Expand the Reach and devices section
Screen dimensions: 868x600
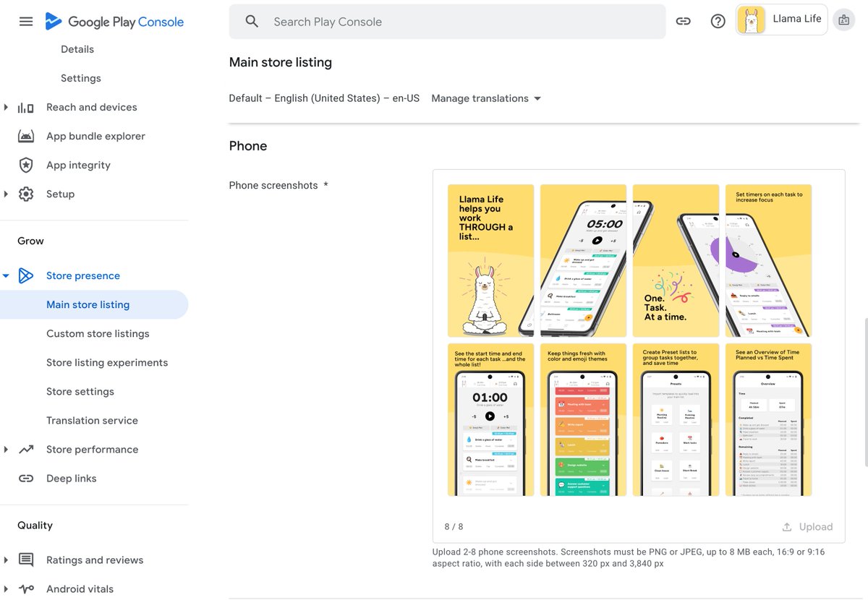click(6, 107)
